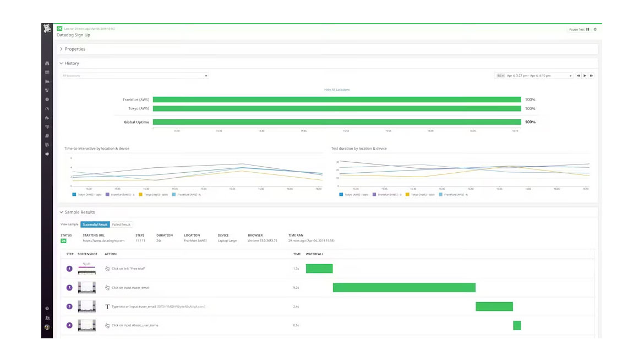The height and width of the screenshot is (362, 644).
Task: Open the Datadog logo home icon
Action: (47, 26)
